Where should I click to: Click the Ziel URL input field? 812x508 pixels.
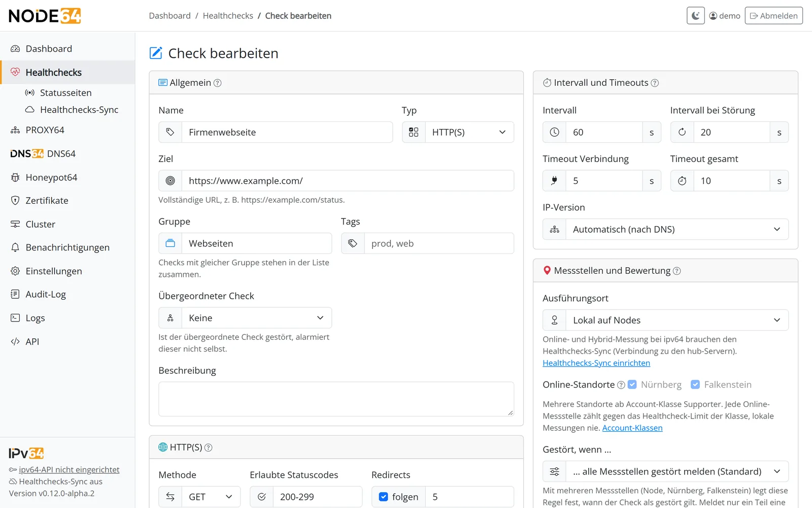click(348, 181)
